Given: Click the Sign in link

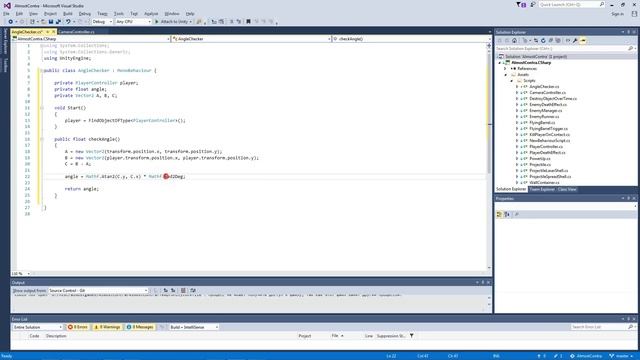Looking at the screenshot, I should (x=618, y=14).
